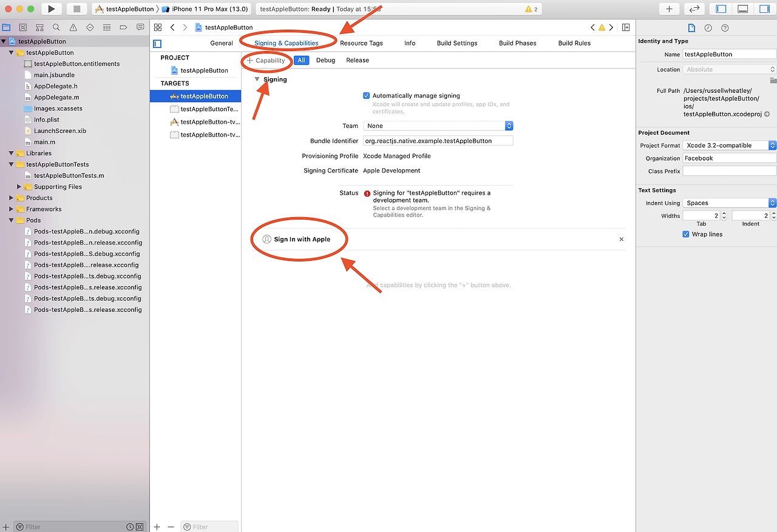Switch to the Build Settings tab
777x532 pixels.
[x=457, y=43]
